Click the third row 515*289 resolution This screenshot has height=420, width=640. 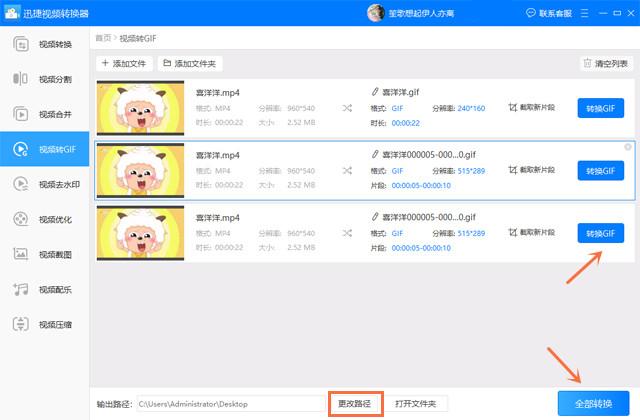pos(471,233)
